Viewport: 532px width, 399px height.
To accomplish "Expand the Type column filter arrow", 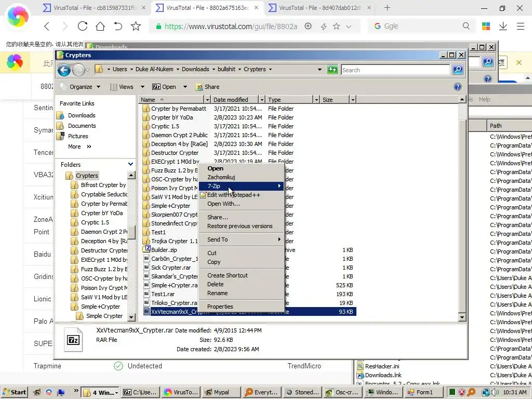I will (x=316, y=100).
